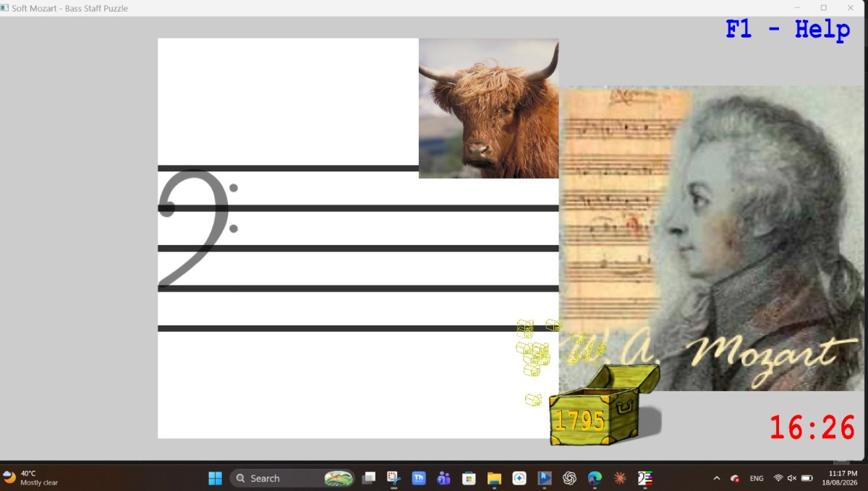The height and width of the screenshot is (491, 868).
Task: Open File Explorer from the taskbar
Action: point(494,478)
